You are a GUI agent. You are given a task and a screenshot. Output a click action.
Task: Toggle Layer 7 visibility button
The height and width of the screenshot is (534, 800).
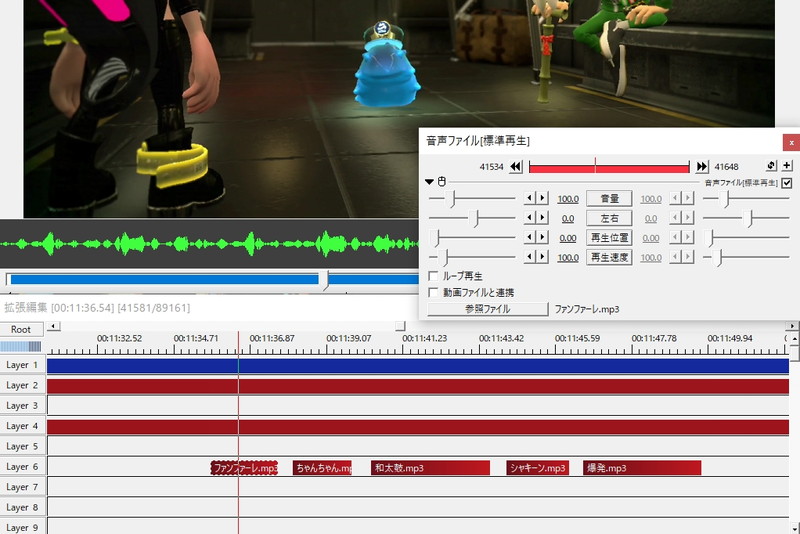pyautogui.click(x=22, y=487)
